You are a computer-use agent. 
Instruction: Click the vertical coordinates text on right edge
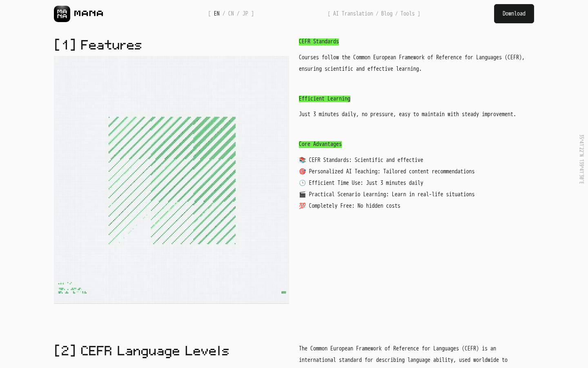581,159
